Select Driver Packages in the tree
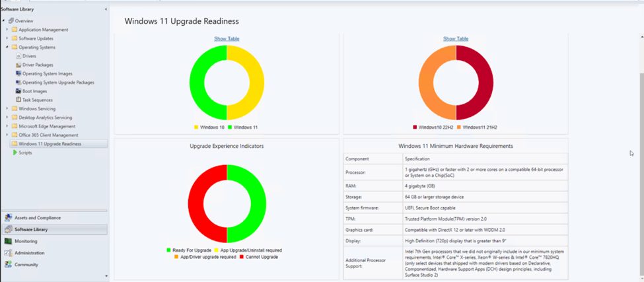This screenshot has height=282, width=644. click(38, 65)
